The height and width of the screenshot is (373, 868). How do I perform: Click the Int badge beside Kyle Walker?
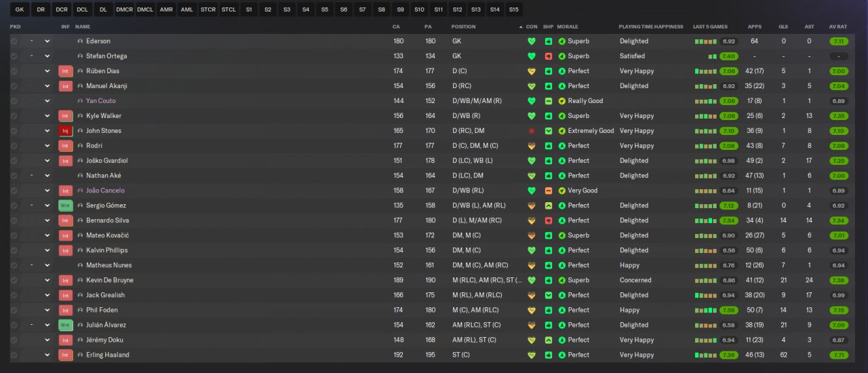(x=66, y=116)
